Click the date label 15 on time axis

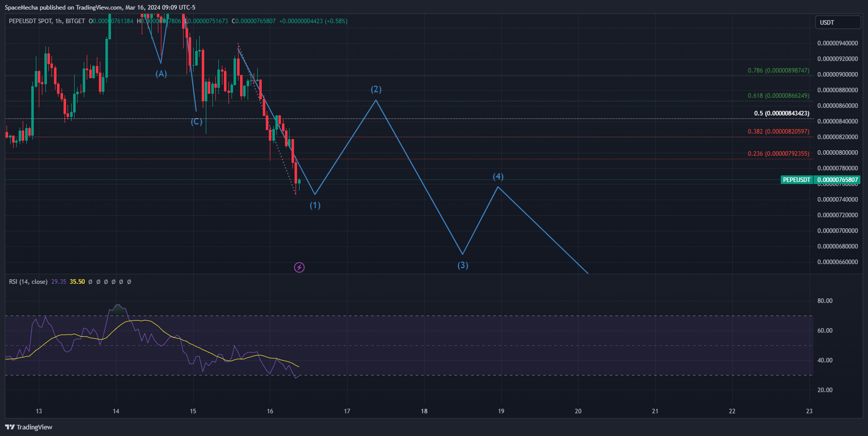point(193,411)
